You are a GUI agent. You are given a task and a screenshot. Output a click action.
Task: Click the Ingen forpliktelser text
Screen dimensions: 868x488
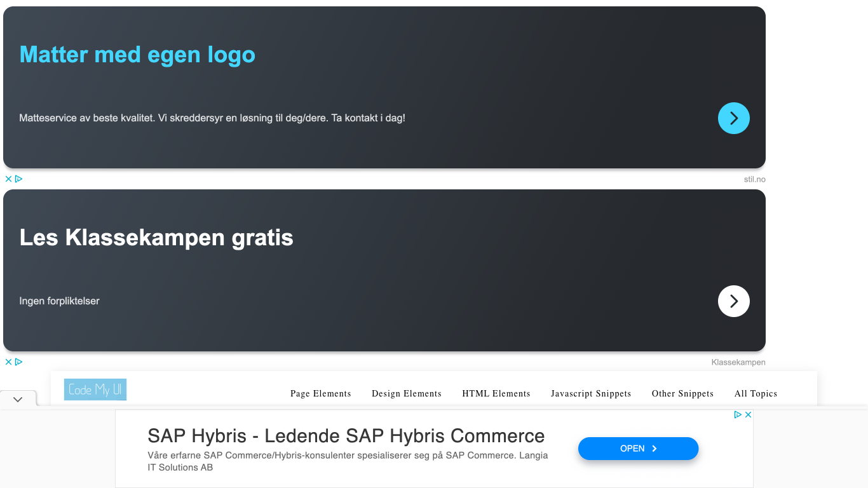point(60,301)
